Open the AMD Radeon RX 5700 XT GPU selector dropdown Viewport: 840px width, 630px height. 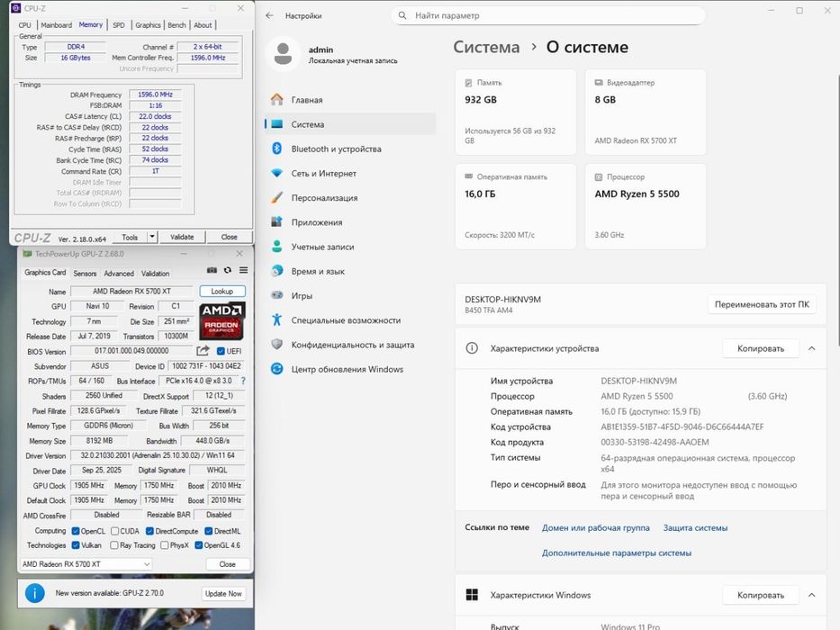click(x=86, y=564)
